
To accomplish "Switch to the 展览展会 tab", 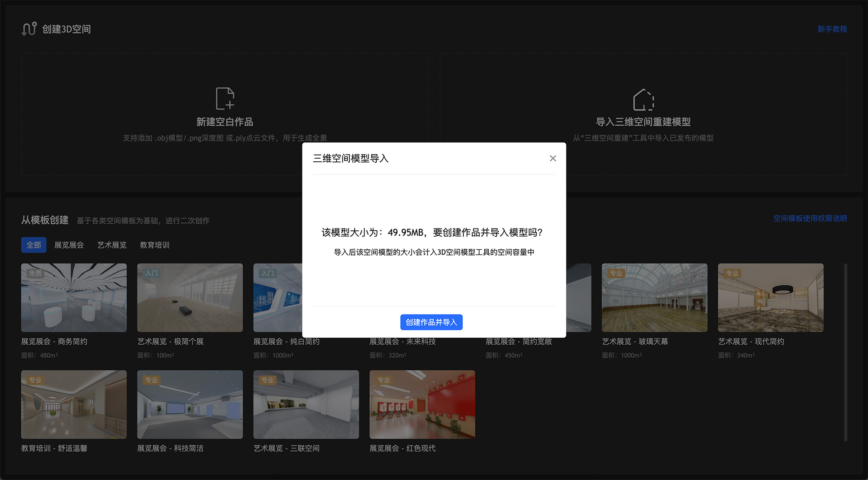I will [69, 245].
